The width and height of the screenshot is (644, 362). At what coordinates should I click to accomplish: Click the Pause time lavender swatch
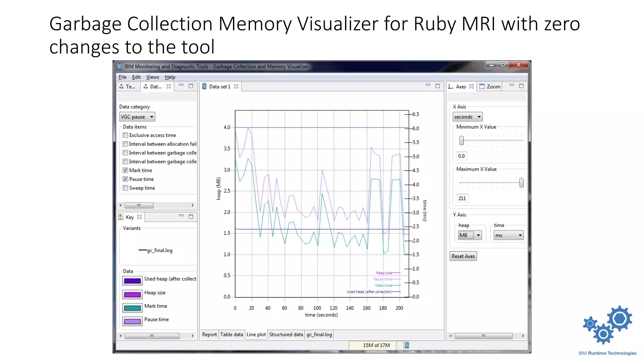pos(132,321)
